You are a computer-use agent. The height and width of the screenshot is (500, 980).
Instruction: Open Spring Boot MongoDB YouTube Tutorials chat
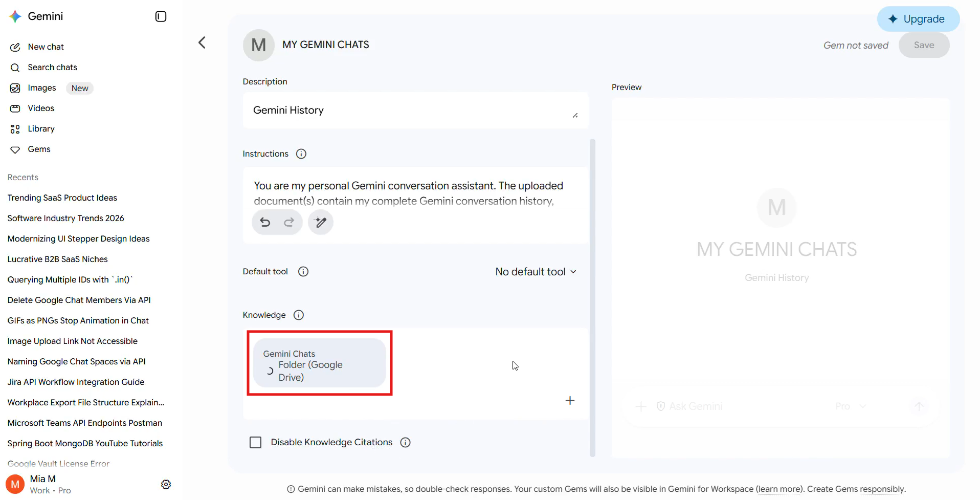coord(85,444)
